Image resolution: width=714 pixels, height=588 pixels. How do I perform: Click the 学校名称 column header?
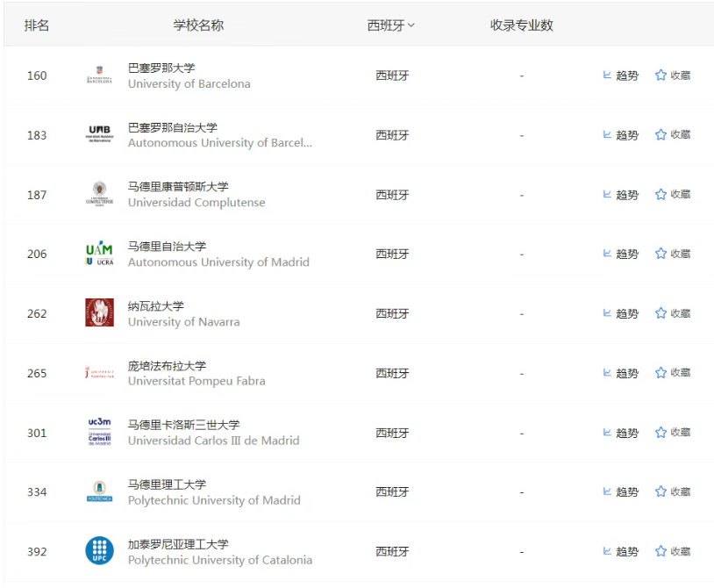[198, 25]
